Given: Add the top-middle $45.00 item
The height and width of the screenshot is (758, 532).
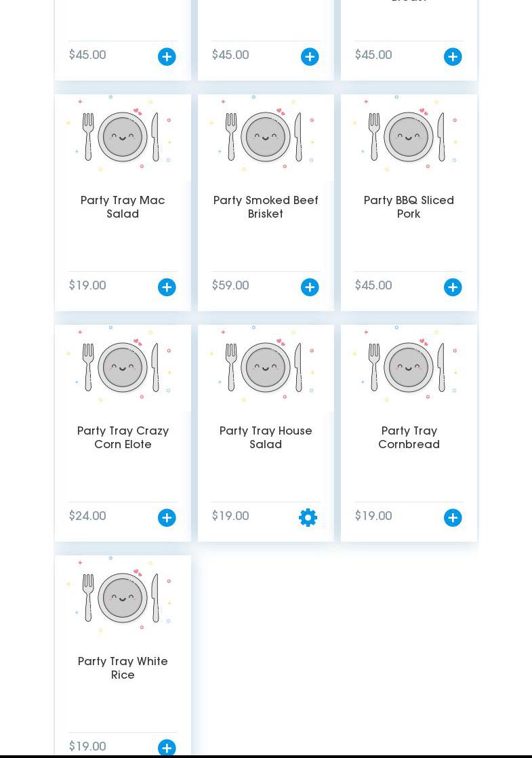Looking at the screenshot, I should [310, 57].
